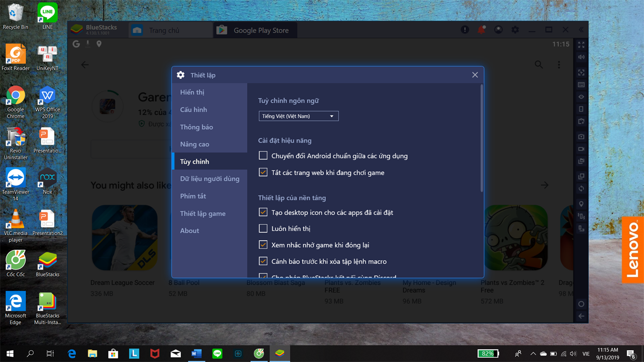Switch to 'Trang chủ' BlueStacks tab
644x362 pixels.
(x=171, y=30)
